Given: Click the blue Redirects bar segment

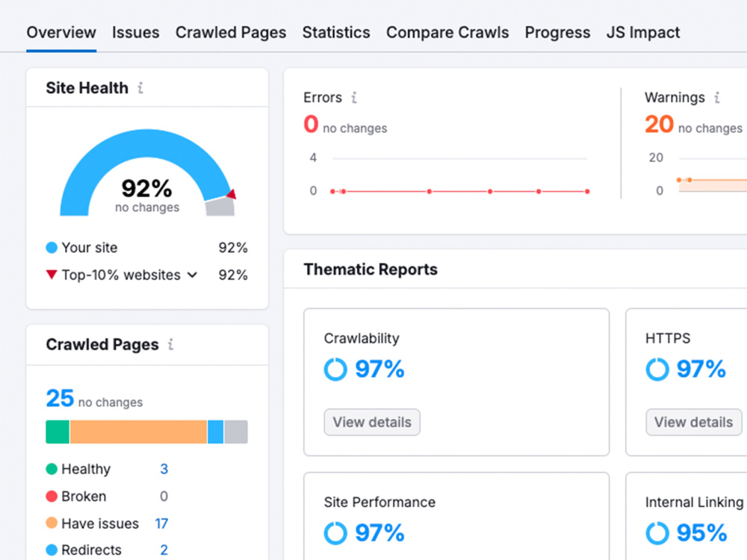Looking at the screenshot, I should [215, 432].
